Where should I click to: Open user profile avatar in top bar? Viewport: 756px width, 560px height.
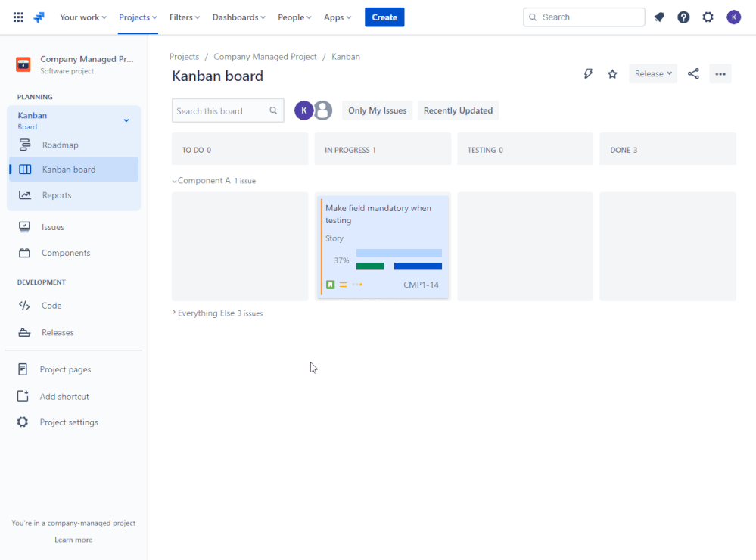click(x=733, y=17)
